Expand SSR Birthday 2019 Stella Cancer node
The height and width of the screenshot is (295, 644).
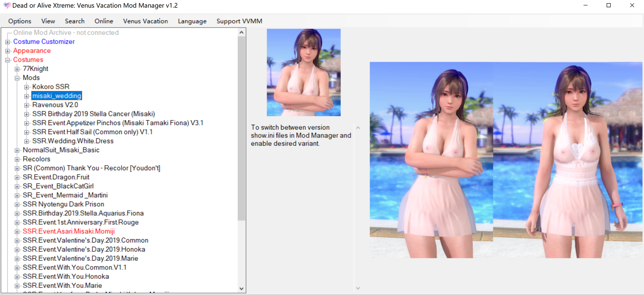coord(26,114)
